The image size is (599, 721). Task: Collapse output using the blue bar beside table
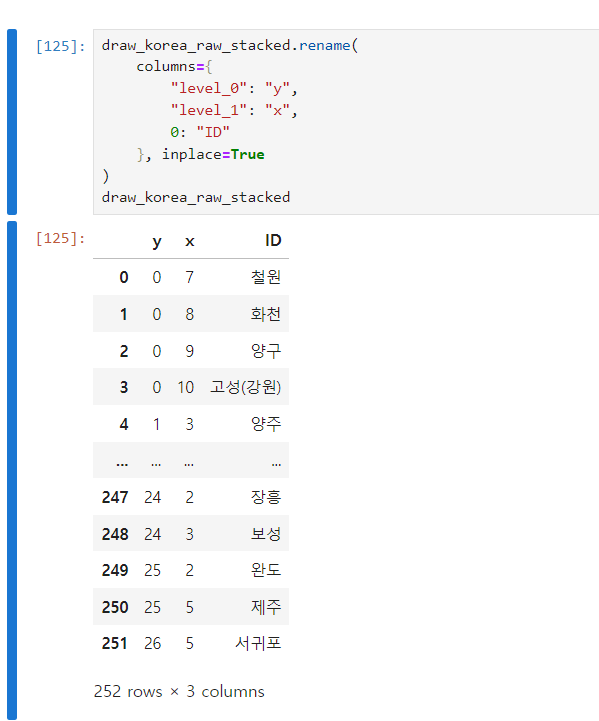12,470
